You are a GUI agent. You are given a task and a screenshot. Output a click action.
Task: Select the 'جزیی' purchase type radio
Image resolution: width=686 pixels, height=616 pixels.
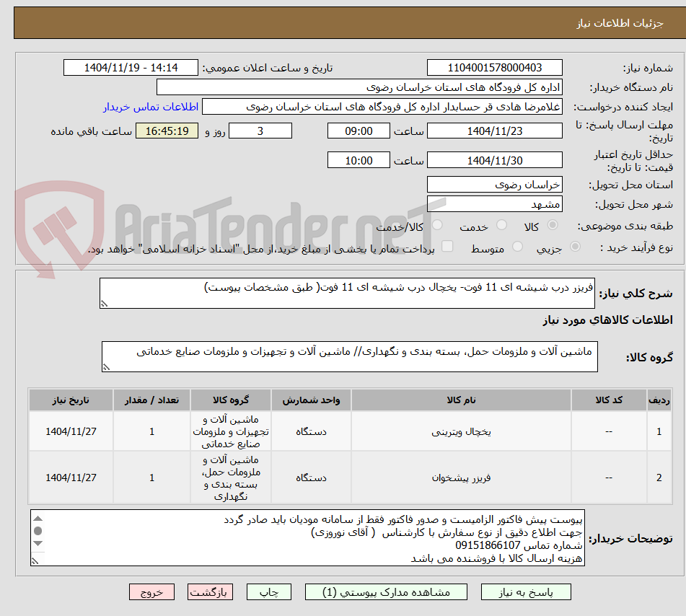[x=576, y=247]
